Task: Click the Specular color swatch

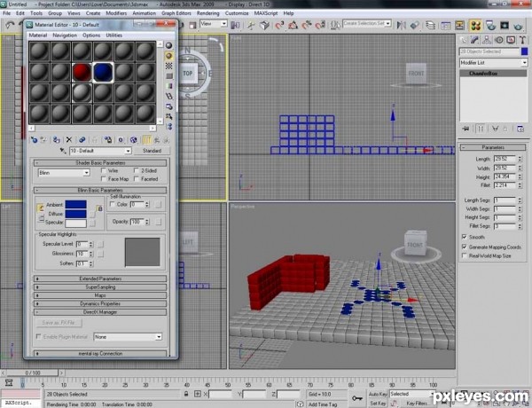Action: click(75, 223)
